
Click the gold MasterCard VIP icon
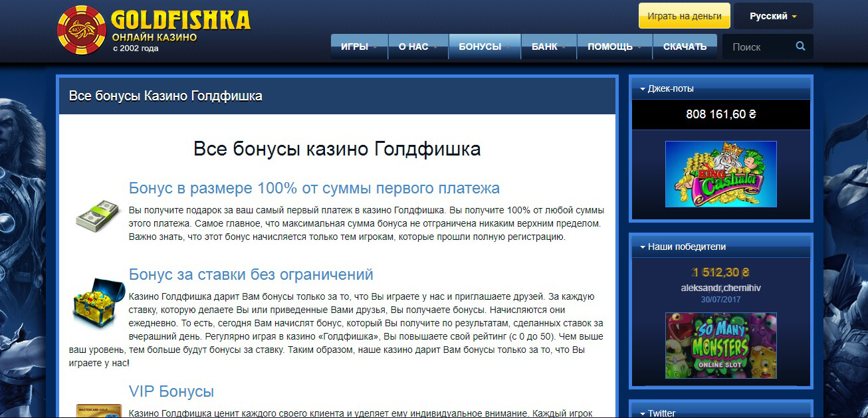tap(98, 411)
